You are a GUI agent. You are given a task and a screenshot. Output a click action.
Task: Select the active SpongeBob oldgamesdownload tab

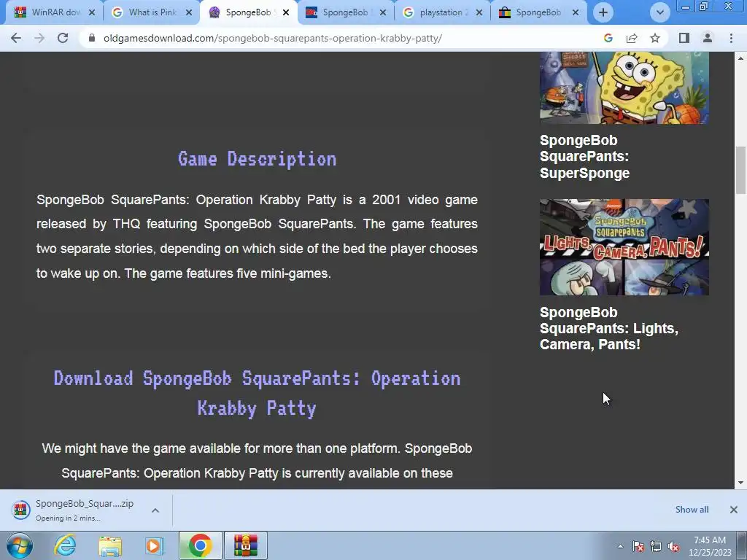[248, 12]
